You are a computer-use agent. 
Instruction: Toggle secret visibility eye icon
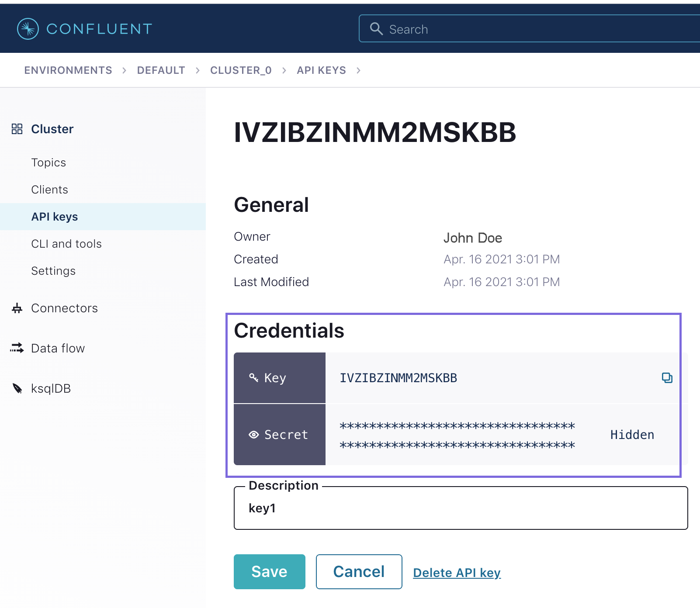pos(253,435)
